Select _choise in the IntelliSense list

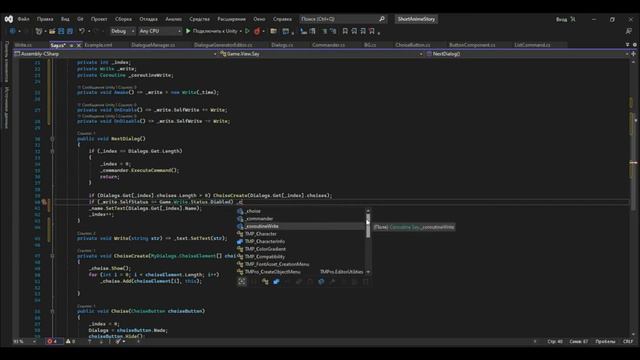pos(300,211)
